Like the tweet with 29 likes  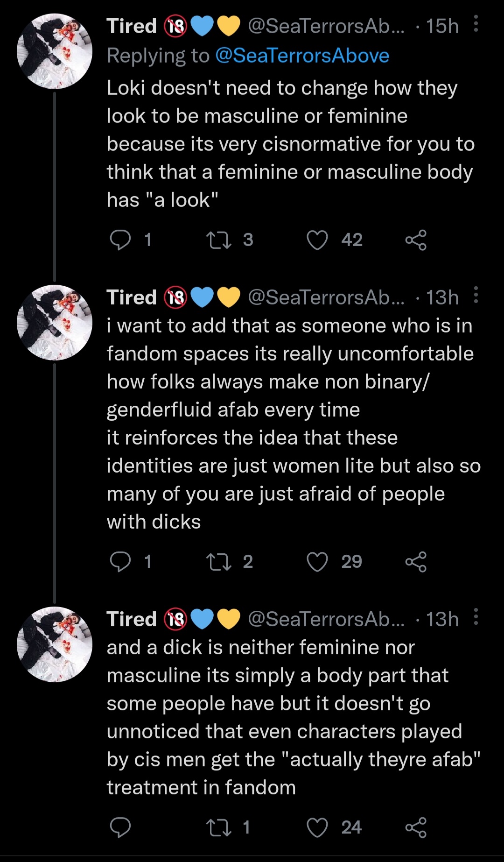pos(317,561)
